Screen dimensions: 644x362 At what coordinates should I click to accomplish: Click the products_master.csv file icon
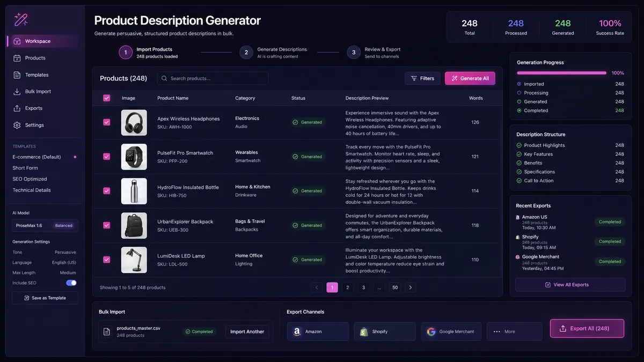[x=107, y=331]
